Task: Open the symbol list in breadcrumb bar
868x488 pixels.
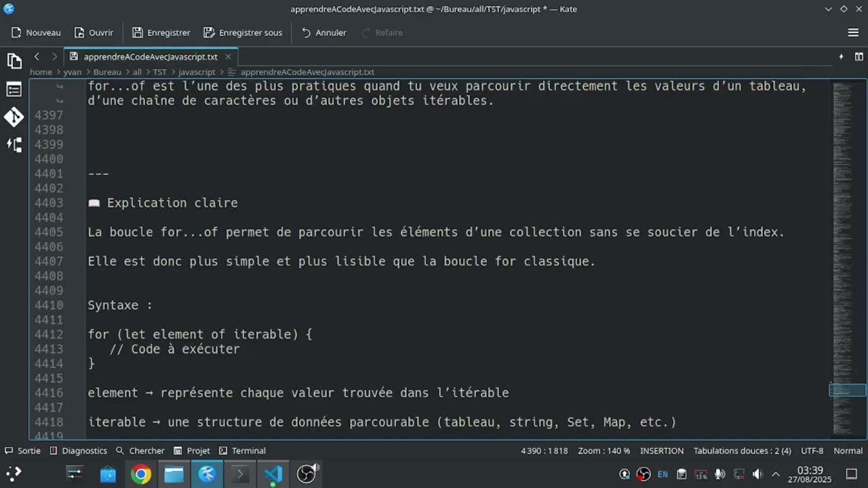Action: pyautogui.click(x=231, y=72)
